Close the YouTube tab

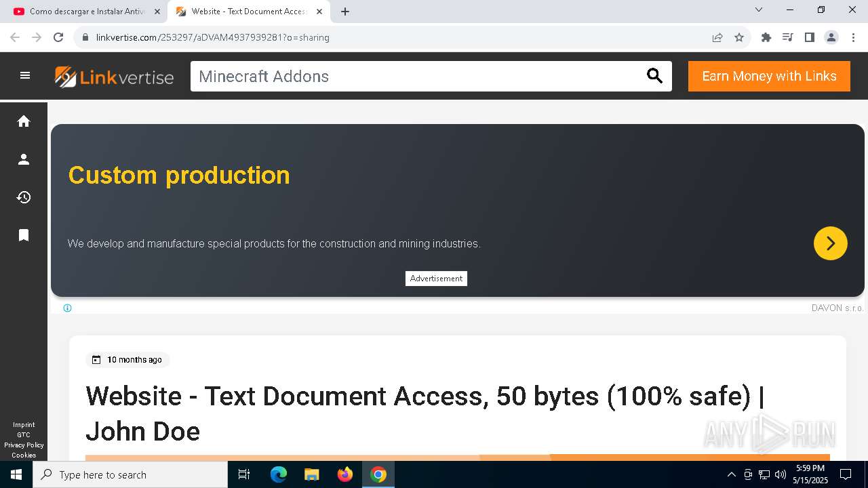[157, 12]
